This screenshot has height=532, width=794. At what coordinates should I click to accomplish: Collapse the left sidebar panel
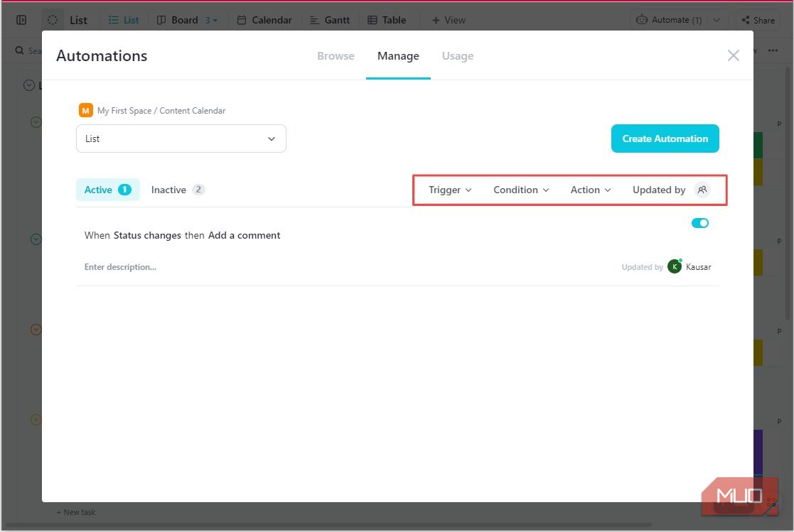(x=21, y=20)
